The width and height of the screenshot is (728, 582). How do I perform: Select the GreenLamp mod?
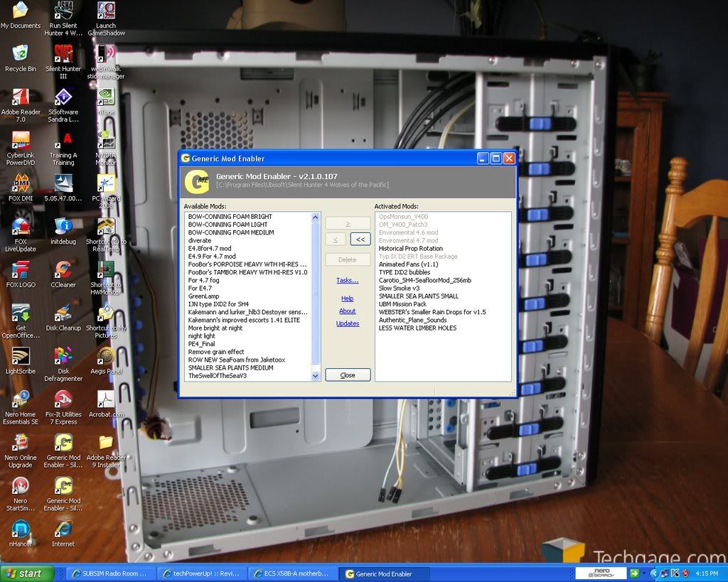[x=203, y=296]
